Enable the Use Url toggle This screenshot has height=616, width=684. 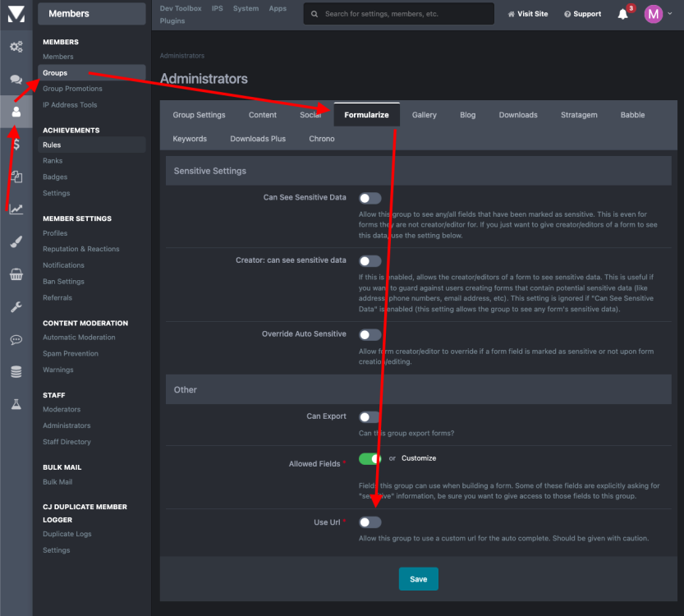tap(370, 522)
